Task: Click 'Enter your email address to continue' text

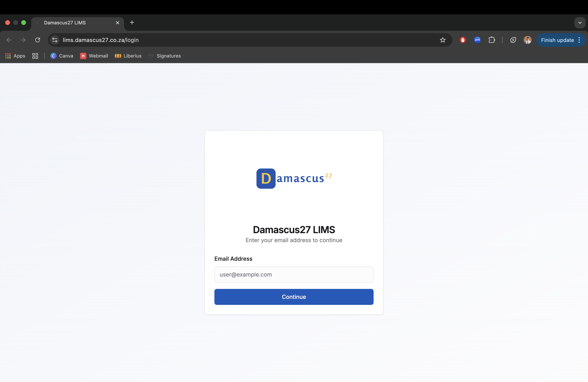Action: [x=294, y=240]
